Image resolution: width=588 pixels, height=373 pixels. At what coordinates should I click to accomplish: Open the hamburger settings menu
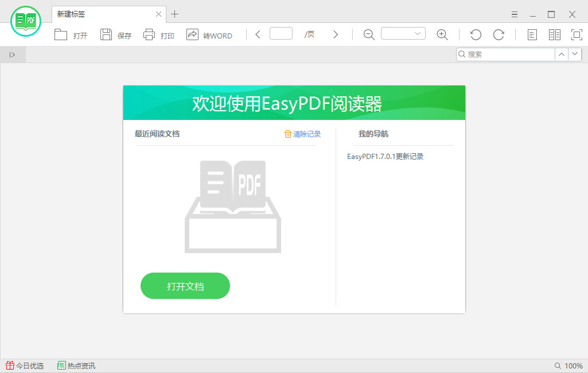pos(514,14)
